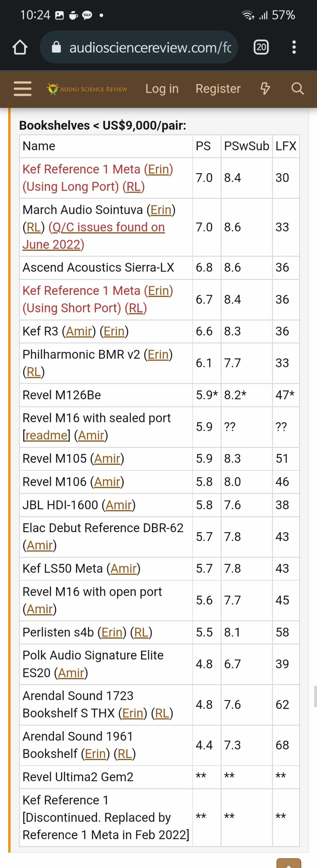Open Erin's link for Philharmonic BMR v2
The image size is (317, 868).
click(158, 354)
